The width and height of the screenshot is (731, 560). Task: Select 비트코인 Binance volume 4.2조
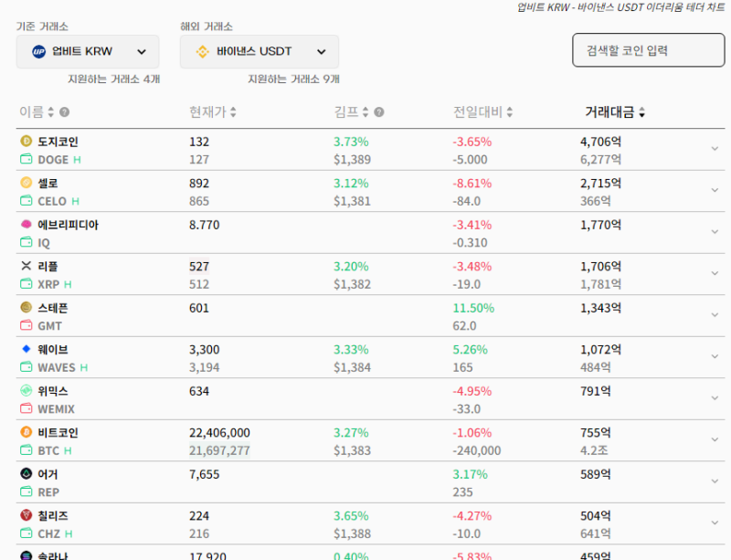[594, 450]
